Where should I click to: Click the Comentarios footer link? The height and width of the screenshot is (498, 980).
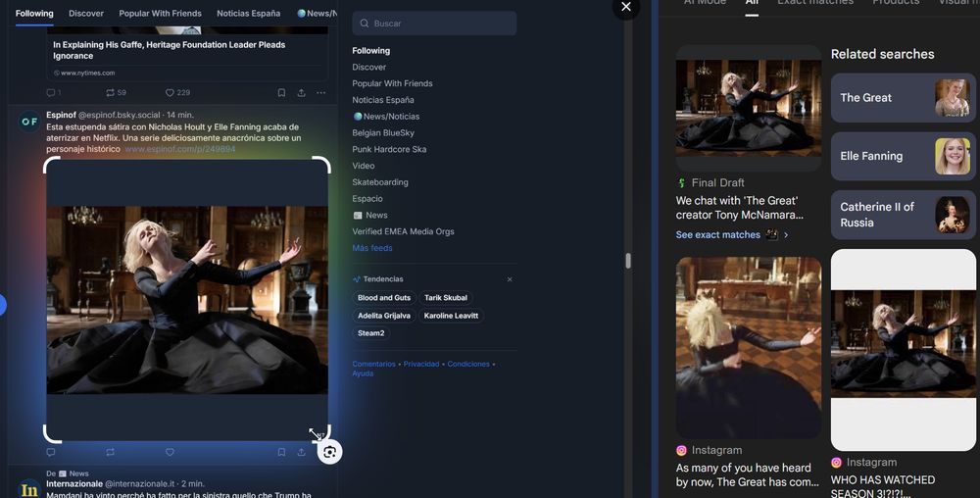point(373,364)
